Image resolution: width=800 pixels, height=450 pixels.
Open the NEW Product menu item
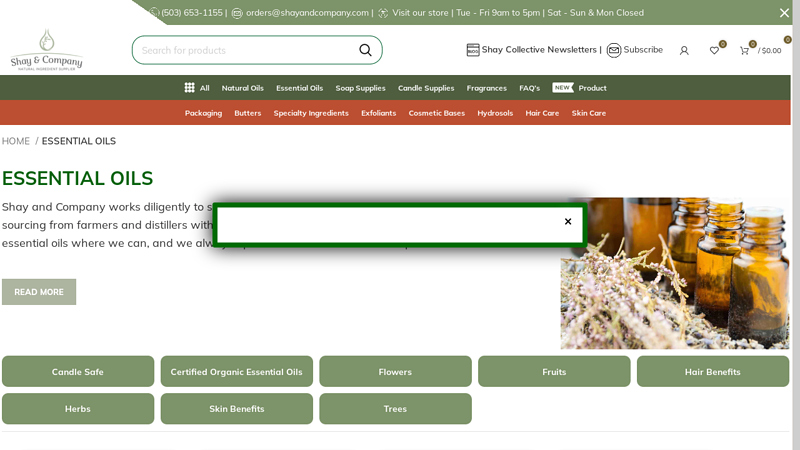[580, 88]
